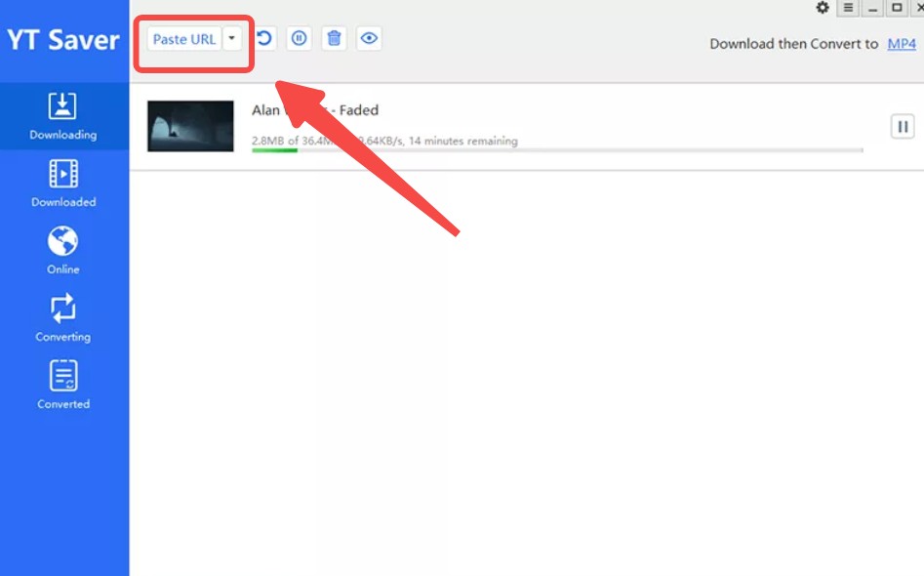The image size is (924, 576).
Task: Go to the Converting tab
Action: coord(63,317)
